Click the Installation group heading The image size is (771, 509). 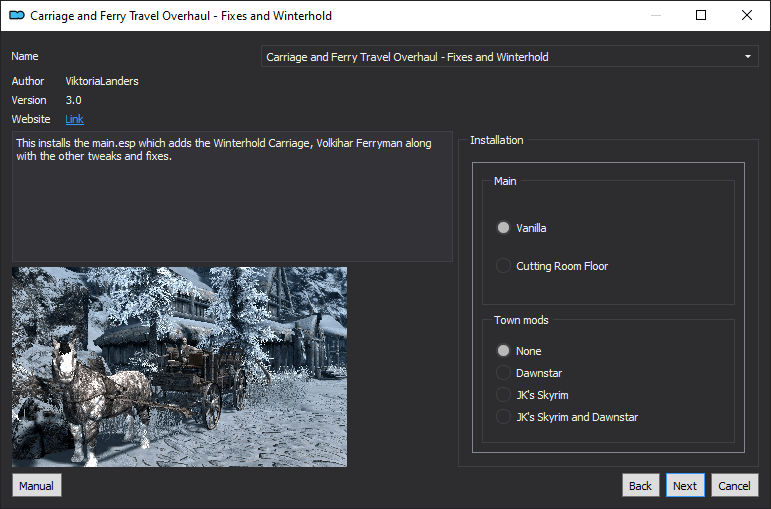coord(497,140)
